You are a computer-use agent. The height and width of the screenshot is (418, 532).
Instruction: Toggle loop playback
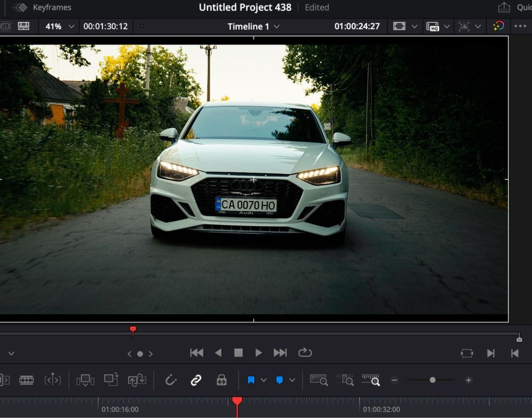(305, 353)
